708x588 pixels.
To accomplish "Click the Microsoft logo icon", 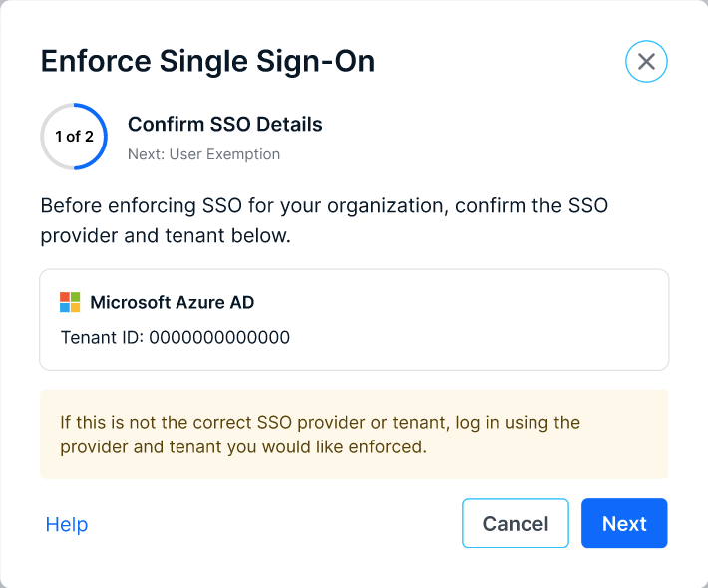I will tap(70, 302).
